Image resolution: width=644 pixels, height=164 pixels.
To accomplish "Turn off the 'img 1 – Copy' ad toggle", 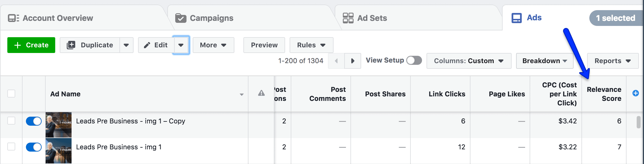I will point(34,121).
